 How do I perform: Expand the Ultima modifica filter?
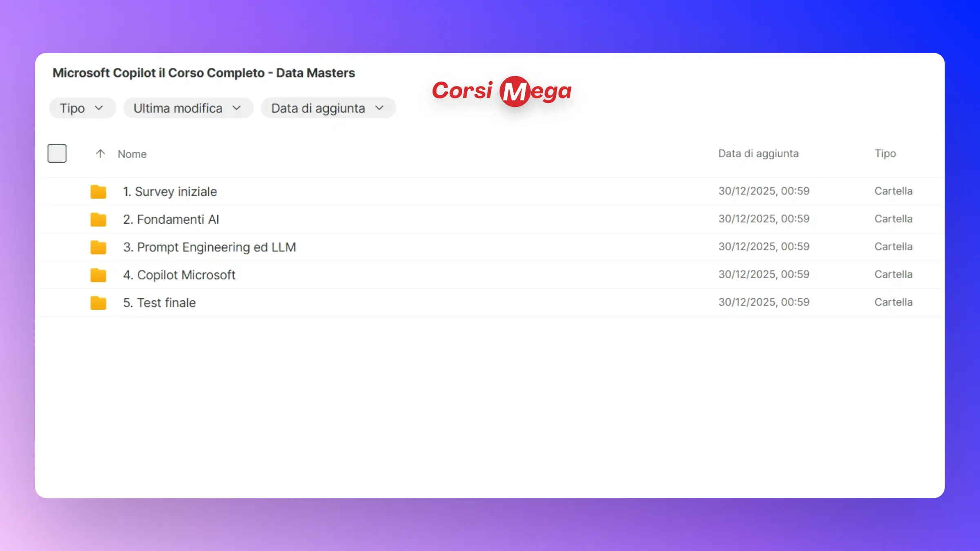(x=188, y=108)
